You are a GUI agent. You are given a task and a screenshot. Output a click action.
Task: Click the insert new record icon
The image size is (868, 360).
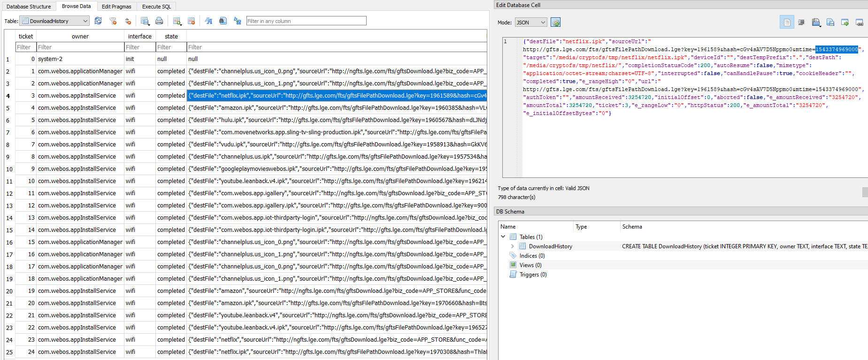(177, 21)
